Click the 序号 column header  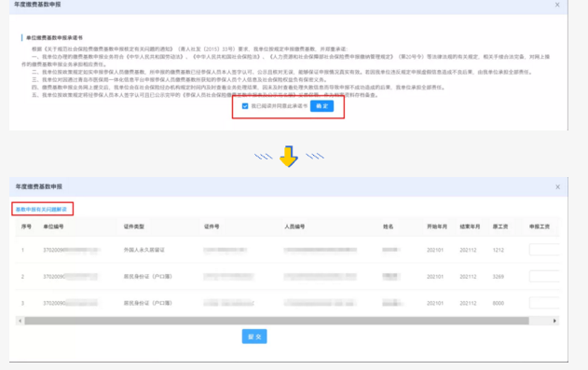click(x=26, y=226)
